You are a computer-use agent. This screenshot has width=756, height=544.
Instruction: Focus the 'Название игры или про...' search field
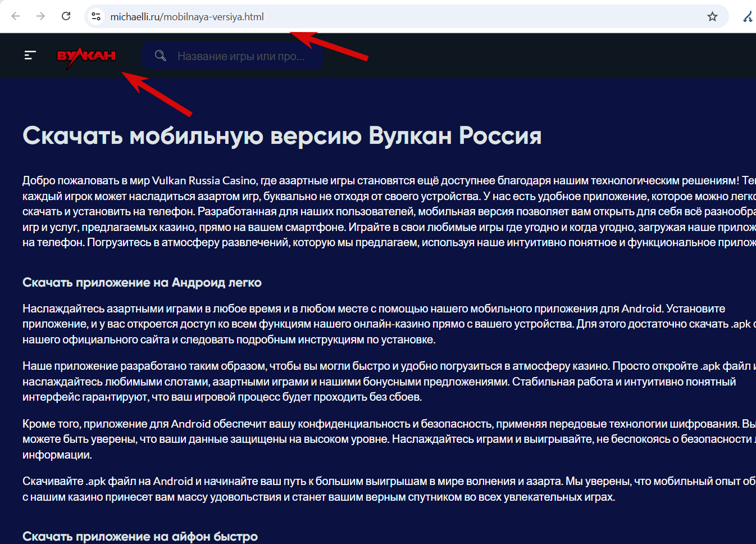232,56
